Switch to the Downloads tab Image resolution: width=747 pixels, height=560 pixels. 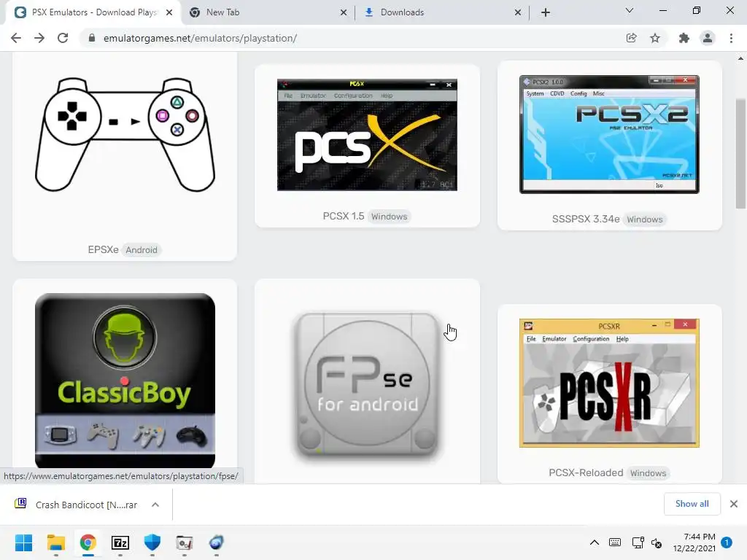click(x=442, y=12)
